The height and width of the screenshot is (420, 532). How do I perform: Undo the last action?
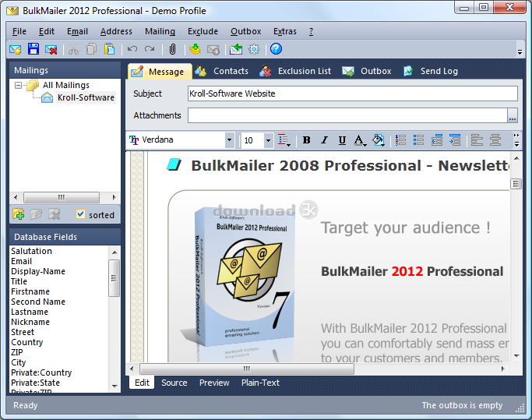(x=132, y=50)
